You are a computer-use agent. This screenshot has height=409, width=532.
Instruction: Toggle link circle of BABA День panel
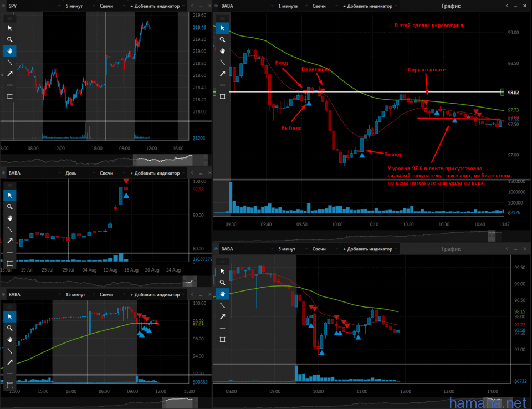(3, 173)
